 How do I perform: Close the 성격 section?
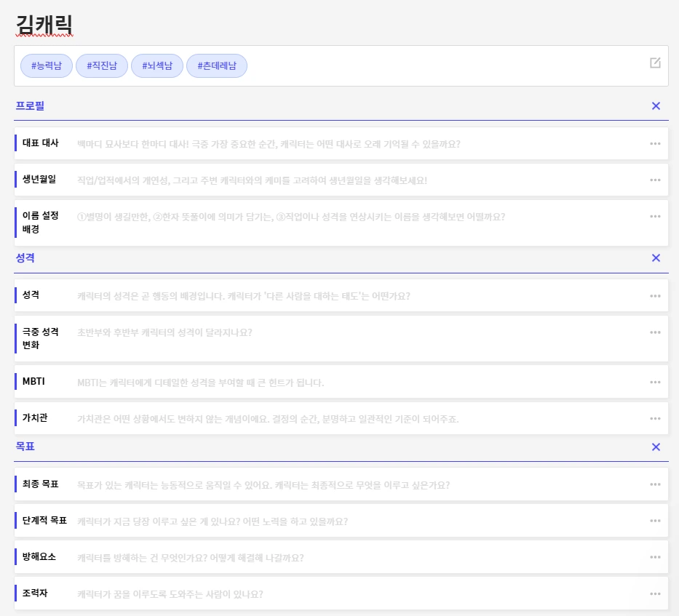[656, 257]
